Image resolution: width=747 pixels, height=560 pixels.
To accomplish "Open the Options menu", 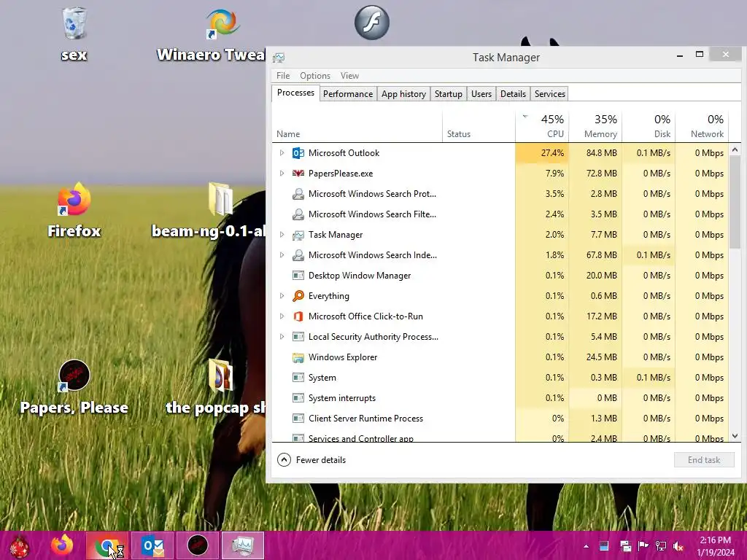I will click(315, 76).
